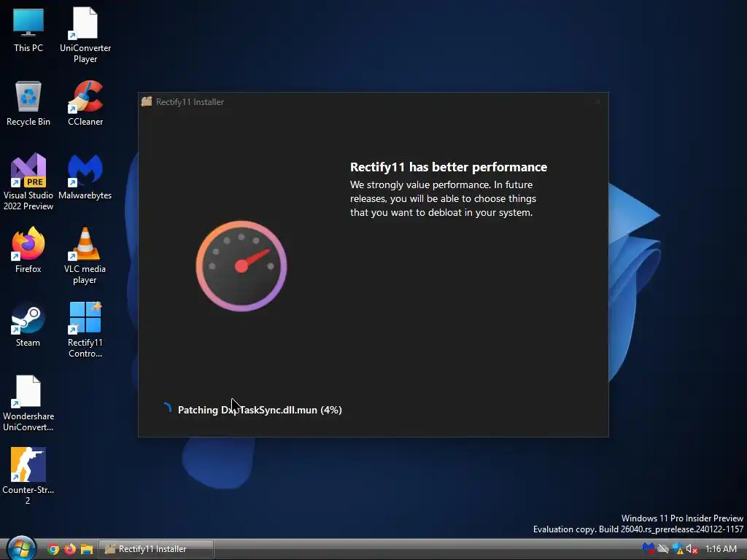The height and width of the screenshot is (560, 747).
Task: Select the Steam desktop shortcut
Action: 28,324
